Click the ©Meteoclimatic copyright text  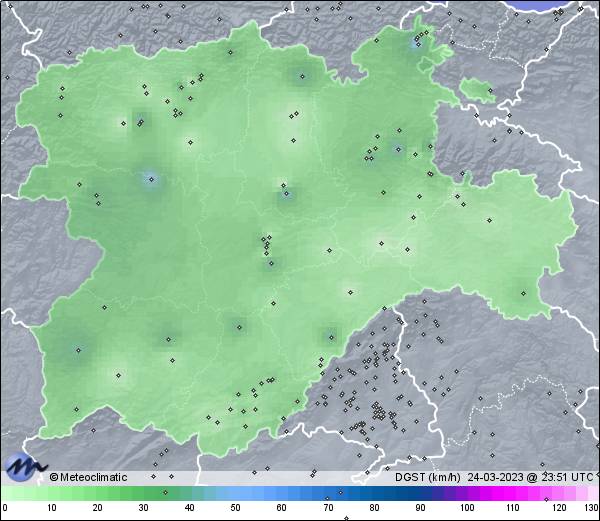point(88,477)
